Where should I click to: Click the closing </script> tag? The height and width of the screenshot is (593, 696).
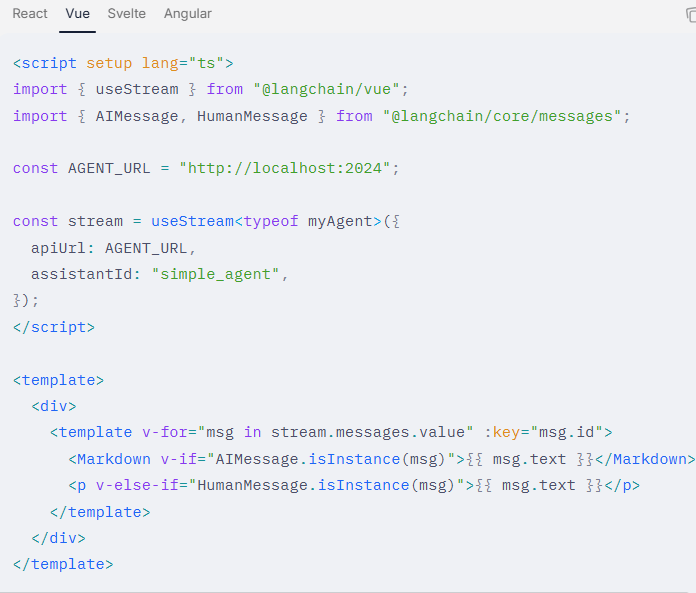click(54, 327)
